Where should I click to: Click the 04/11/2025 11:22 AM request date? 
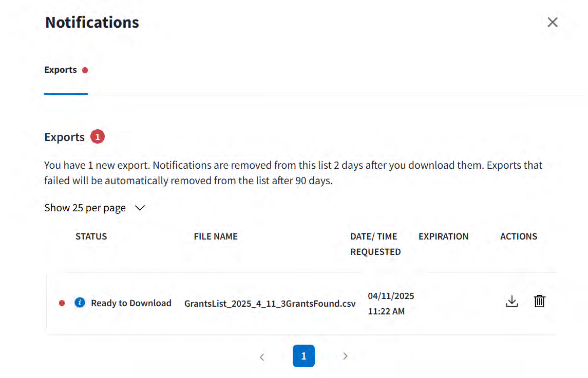pyautogui.click(x=391, y=304)
